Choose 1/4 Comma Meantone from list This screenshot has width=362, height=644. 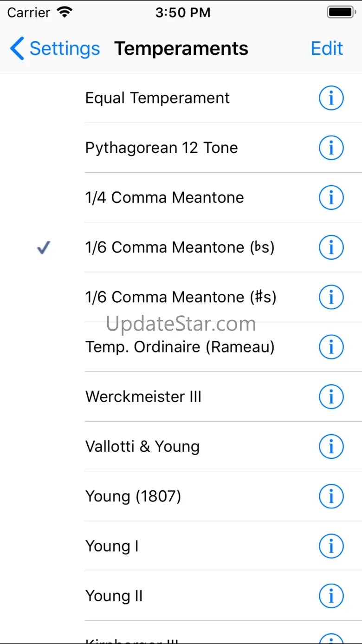(x=164, y=198)
